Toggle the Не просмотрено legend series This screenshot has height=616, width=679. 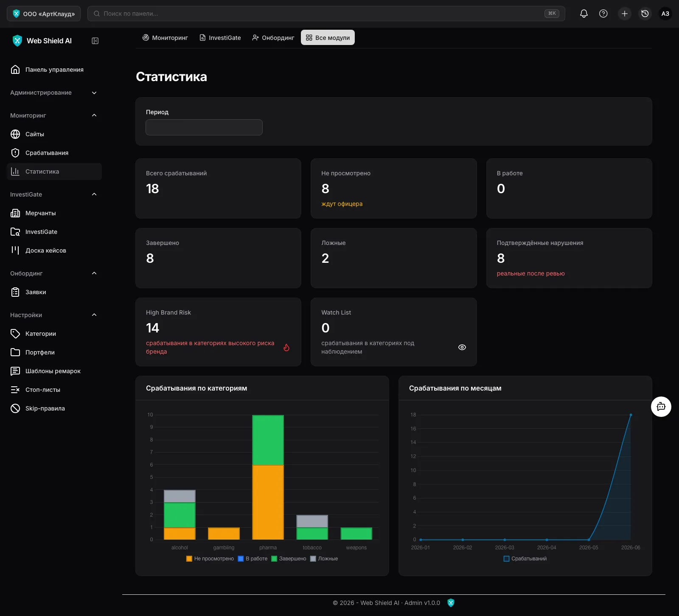click(x=210, y=559)
